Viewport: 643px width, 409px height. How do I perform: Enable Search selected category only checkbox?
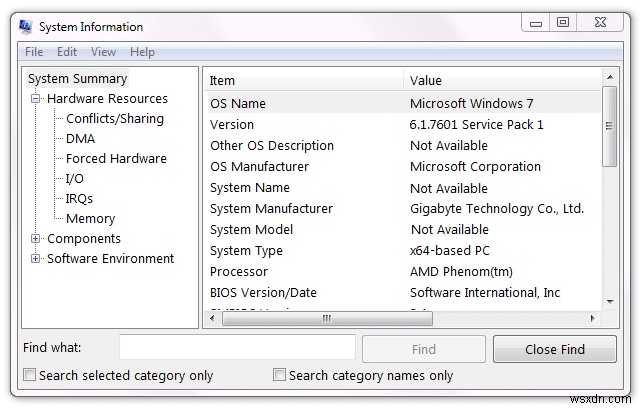click(30, 375)
